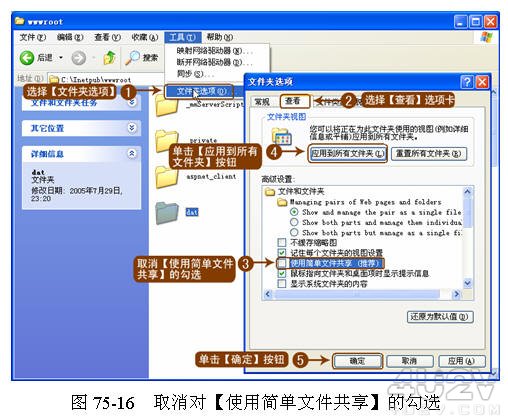Open the 工具 menu
Viewport: 508px width, 418px height.
click(182, 37)
